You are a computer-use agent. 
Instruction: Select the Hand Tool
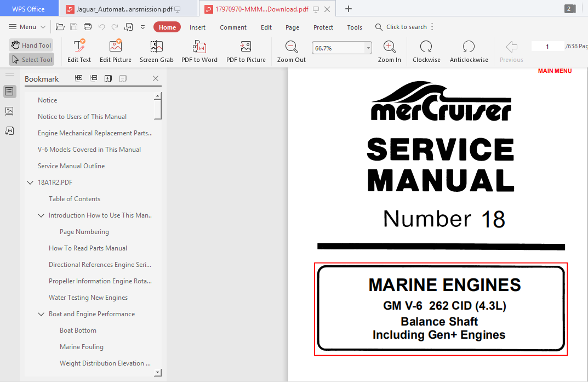31,45
